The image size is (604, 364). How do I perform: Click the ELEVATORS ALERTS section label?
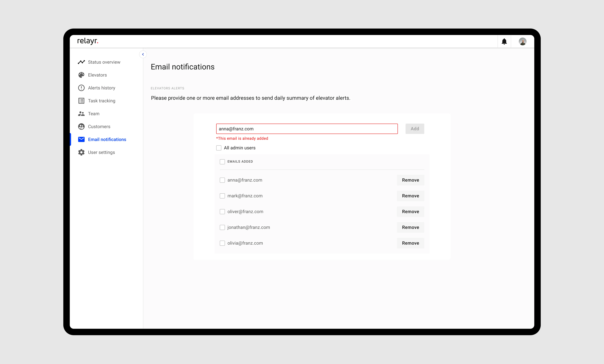pos(167,88)
